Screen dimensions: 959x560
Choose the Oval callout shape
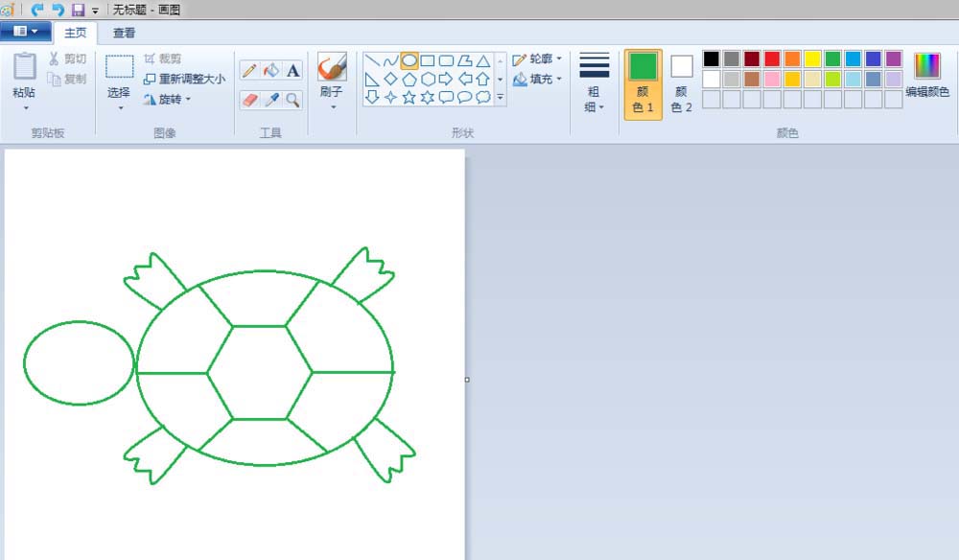click(x=465, y=97)
